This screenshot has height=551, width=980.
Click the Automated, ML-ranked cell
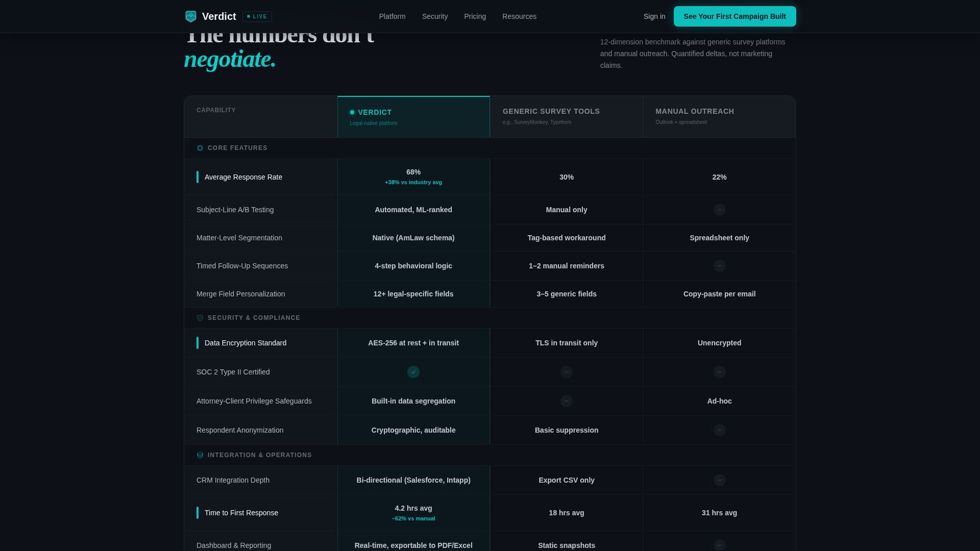coord(413,210)
